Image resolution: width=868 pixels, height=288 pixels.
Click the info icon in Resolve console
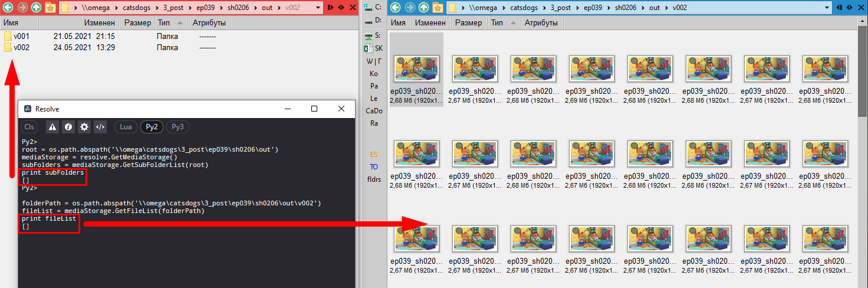(x=68, y=127)
